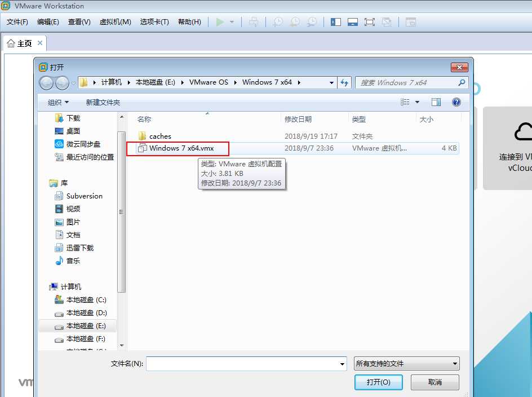Click the snapshot manager icon

pyautogui.click(x=312, y=22)
